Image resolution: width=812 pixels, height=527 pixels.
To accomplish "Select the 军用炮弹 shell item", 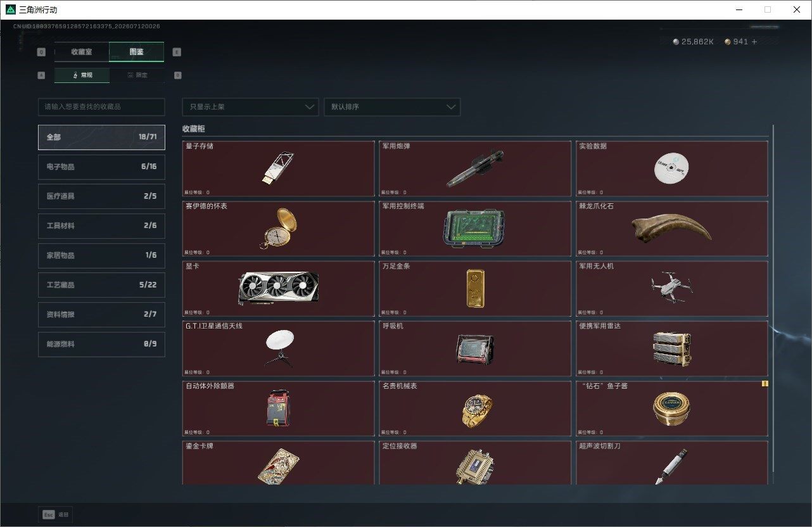I will click(475, 168).
